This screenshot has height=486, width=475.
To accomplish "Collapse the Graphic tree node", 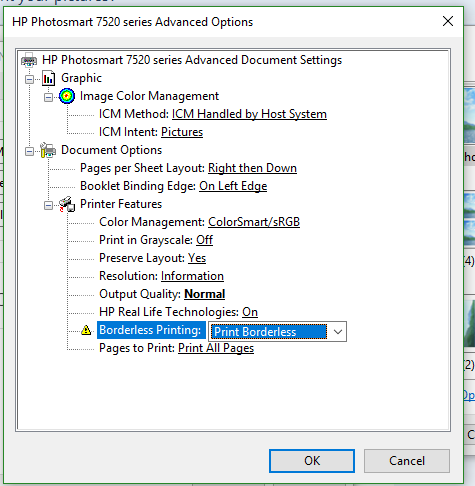I will 29,79.
